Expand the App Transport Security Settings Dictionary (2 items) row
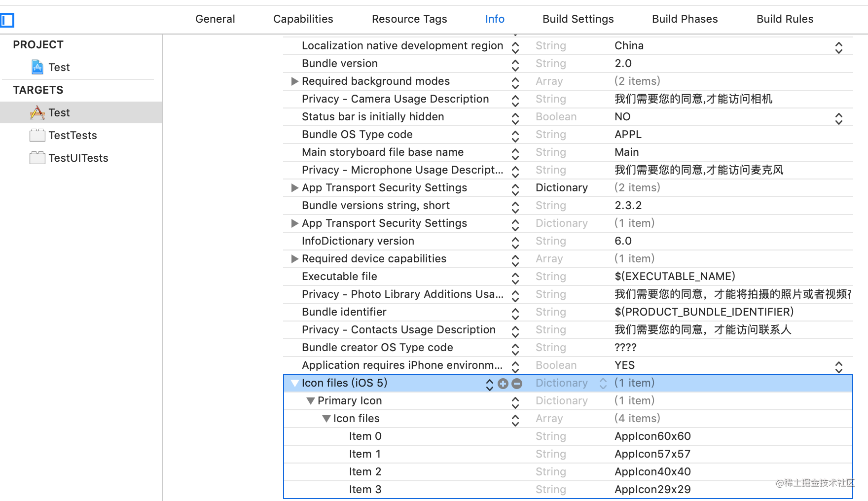 [295, 188]
